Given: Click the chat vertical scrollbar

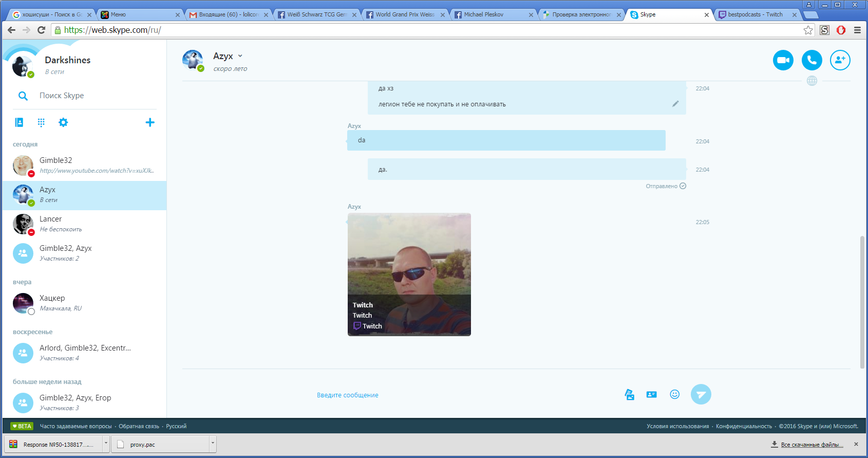Looking at the screenshot, I should point(862,302).
